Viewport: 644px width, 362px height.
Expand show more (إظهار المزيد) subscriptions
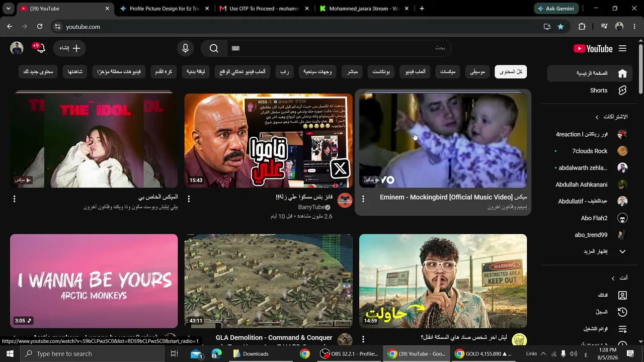[x=590, y=251]
